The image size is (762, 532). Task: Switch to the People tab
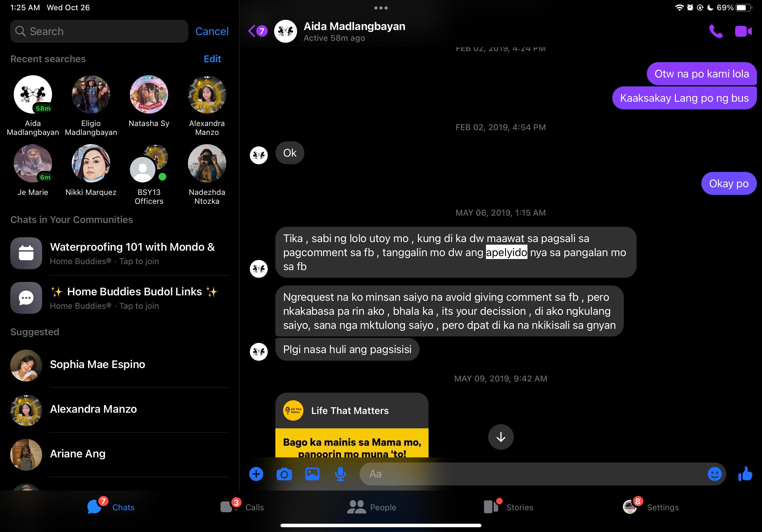click(x=372, y=507)
